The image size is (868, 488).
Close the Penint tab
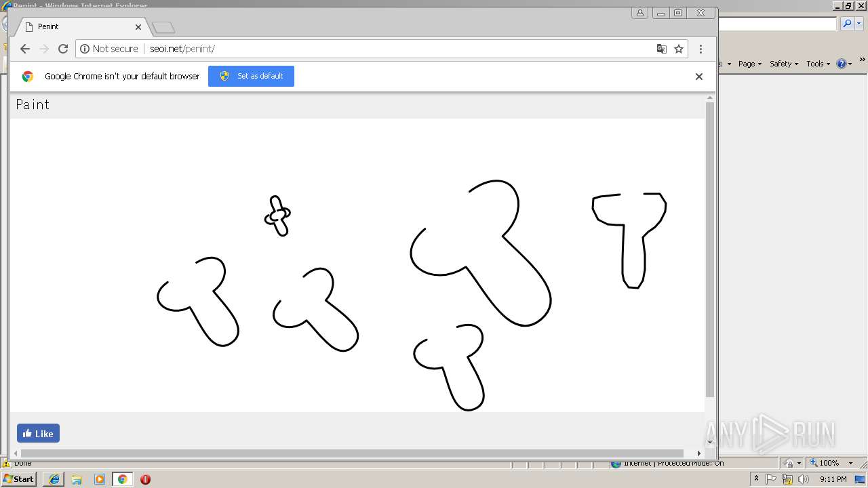138,27
